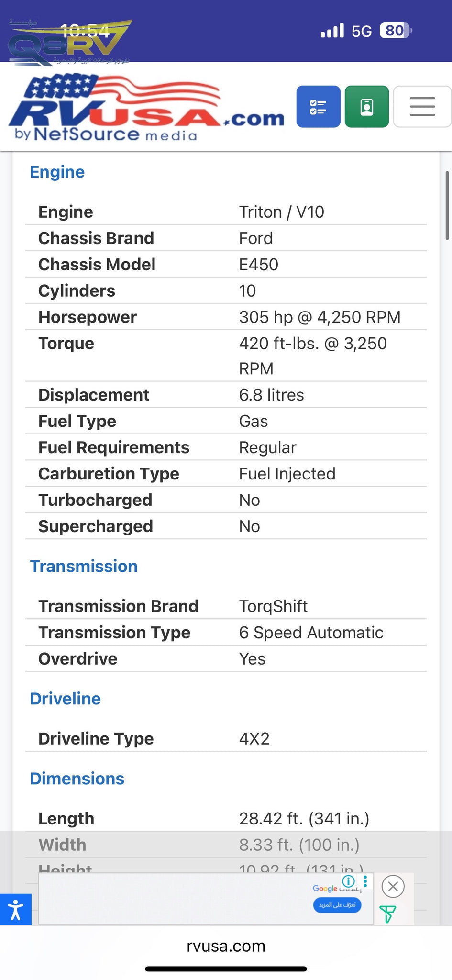Click the Transmission section heading
Screen dimensions: 452x980
(x=84, y=567)
